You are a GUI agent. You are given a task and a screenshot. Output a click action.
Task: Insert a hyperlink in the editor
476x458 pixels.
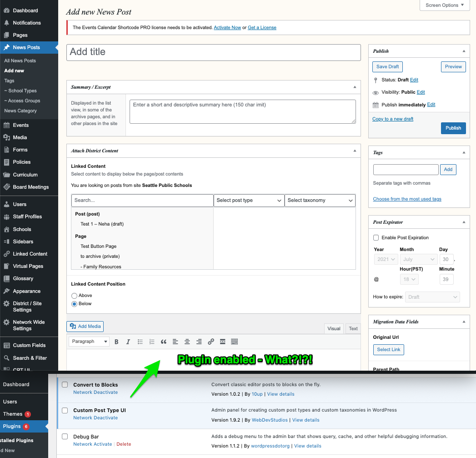pos(210,342)
